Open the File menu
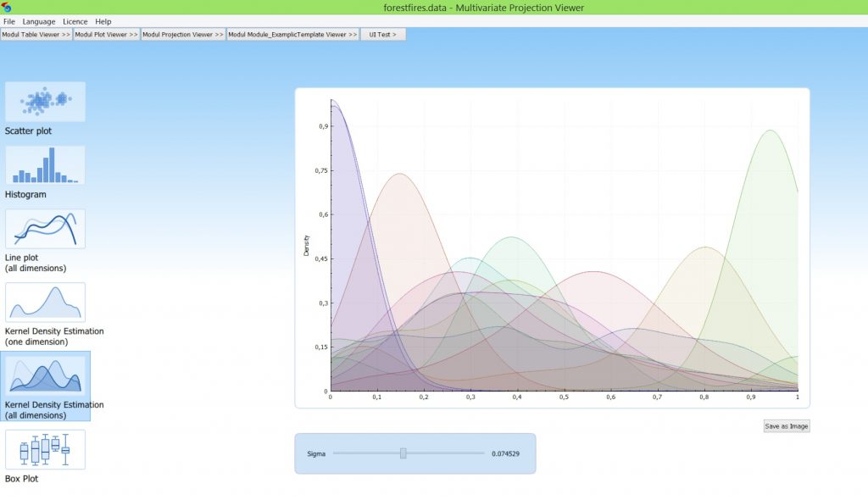The height and width of the screenshot is (500, 868). [9, 21]
